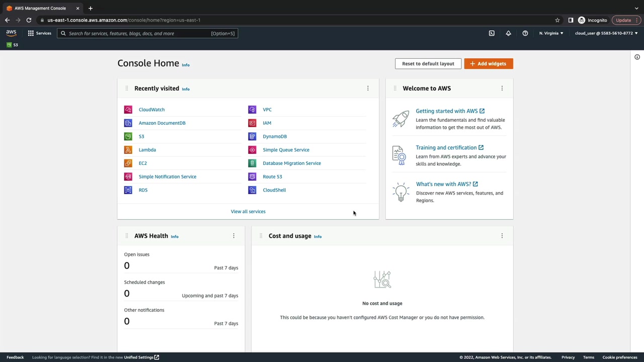Click the EC2 service icon
This screenshot has width=644, height=362.
point(128,163)
